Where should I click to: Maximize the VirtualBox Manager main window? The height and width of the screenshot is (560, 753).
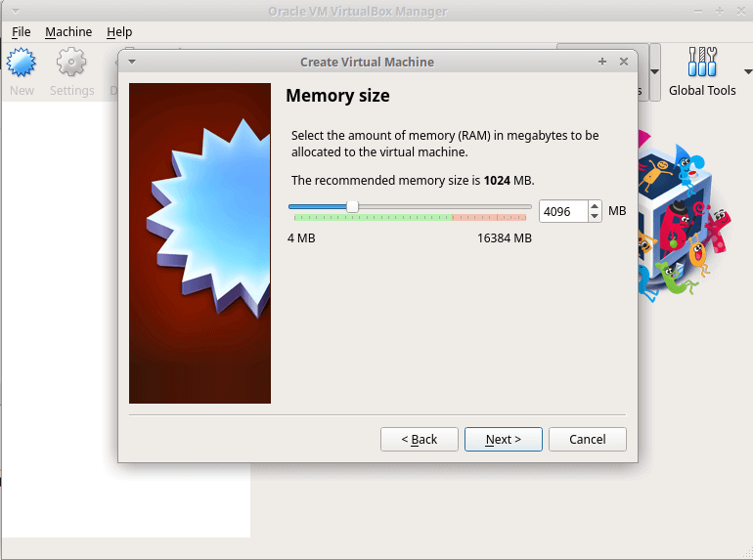720,11
